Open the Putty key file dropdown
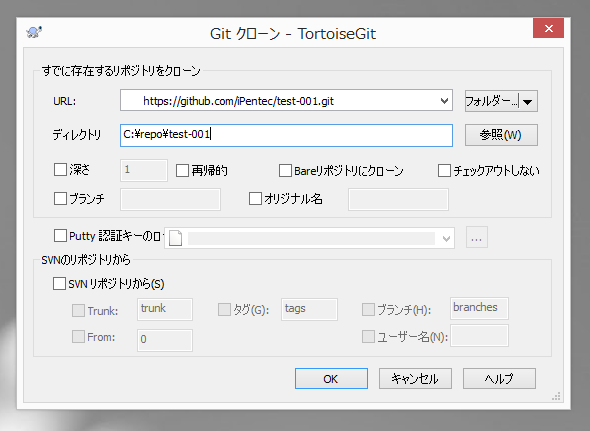This screenshot has width=590, height=431. (446, 238)
